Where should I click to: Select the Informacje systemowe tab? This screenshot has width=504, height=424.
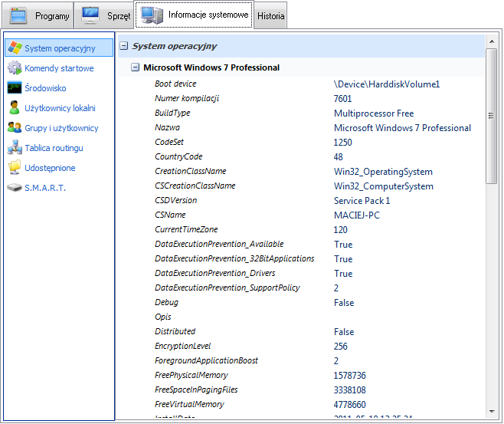(x=194, y=15)
